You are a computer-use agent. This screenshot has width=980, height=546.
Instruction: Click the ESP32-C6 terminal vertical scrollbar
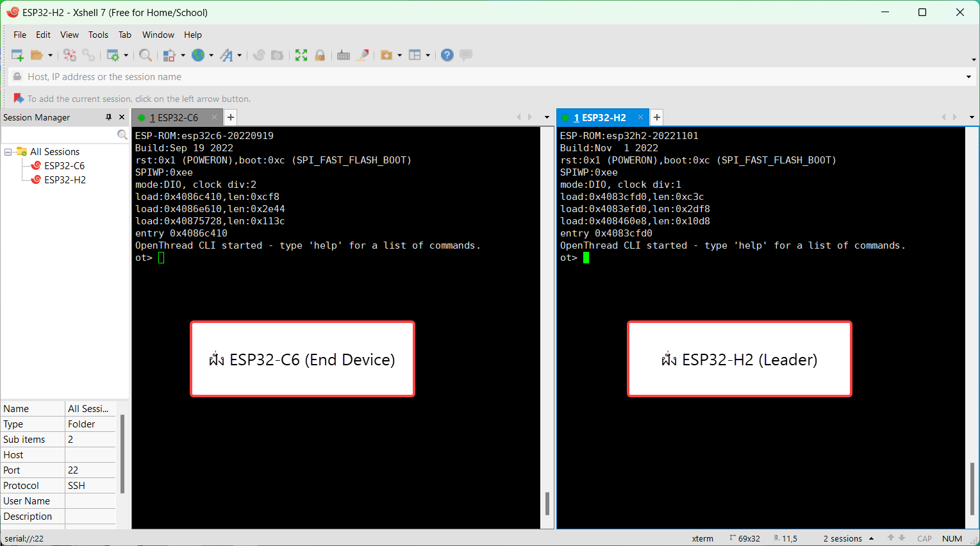click(x=547, y=503)
